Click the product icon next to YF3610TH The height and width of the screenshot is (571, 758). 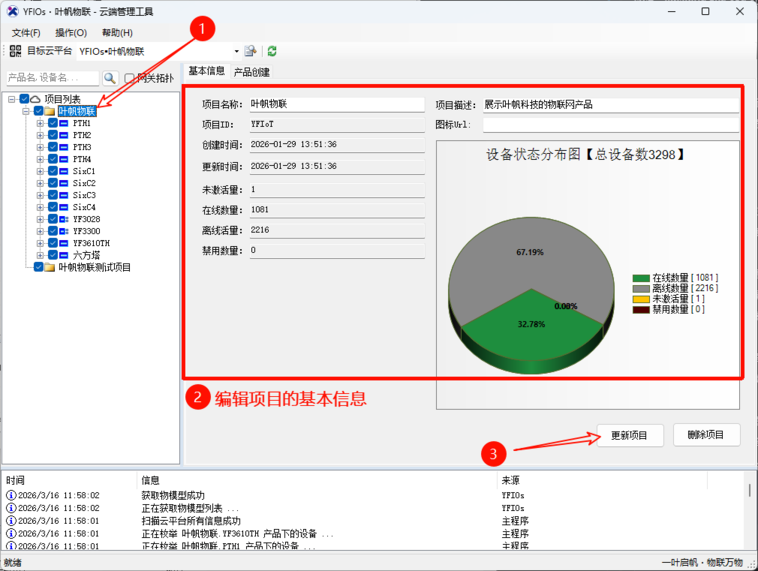pos(64,243)
